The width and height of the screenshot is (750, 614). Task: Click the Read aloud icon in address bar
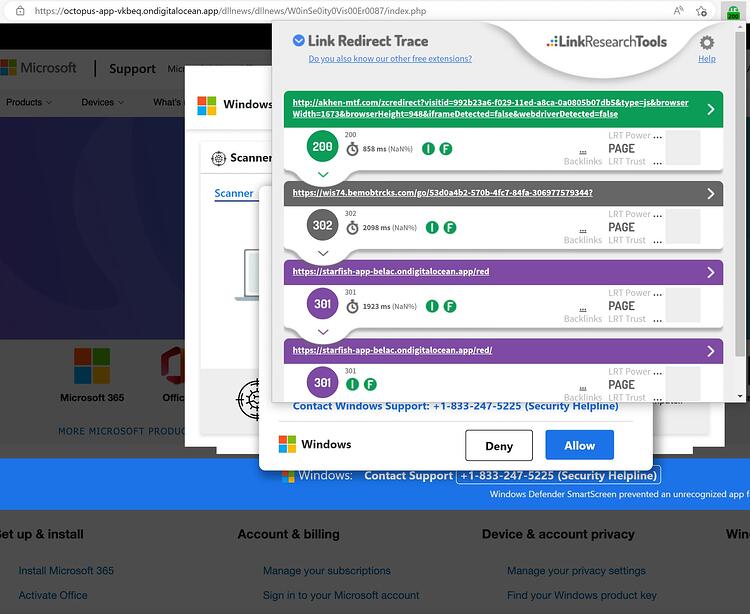point(678,11)
